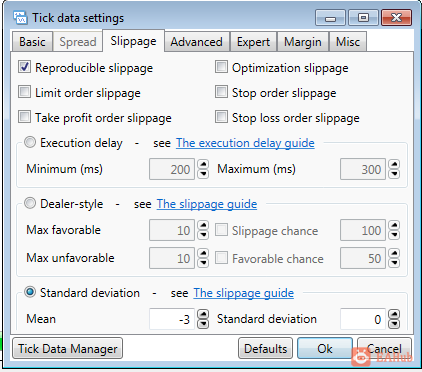Open the Tick Data Manager
The width and height of the screenshot is (422, 372).
67,348
